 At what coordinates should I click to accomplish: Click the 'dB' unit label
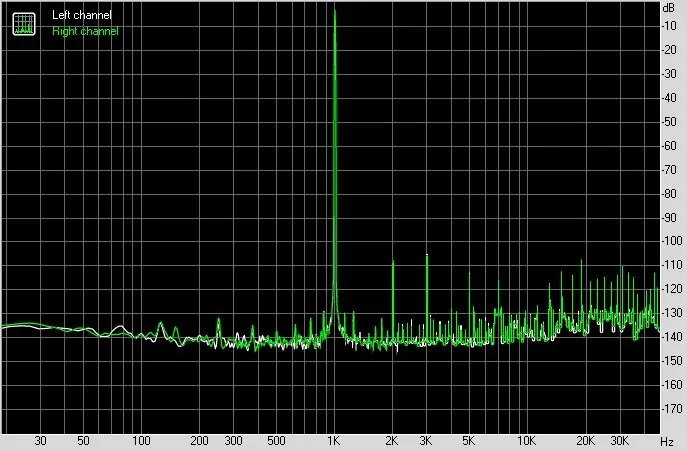coord(669,8)
